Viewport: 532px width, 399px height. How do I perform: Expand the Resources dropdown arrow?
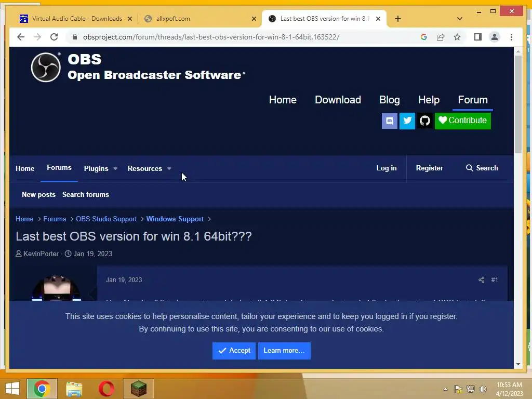coord(169,169)
